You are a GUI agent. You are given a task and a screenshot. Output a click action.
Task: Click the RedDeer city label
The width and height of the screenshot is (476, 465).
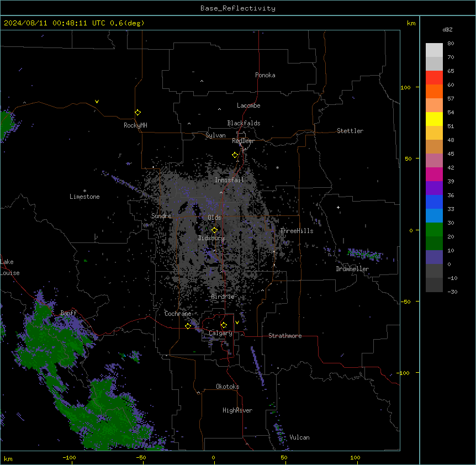[243, 141]
